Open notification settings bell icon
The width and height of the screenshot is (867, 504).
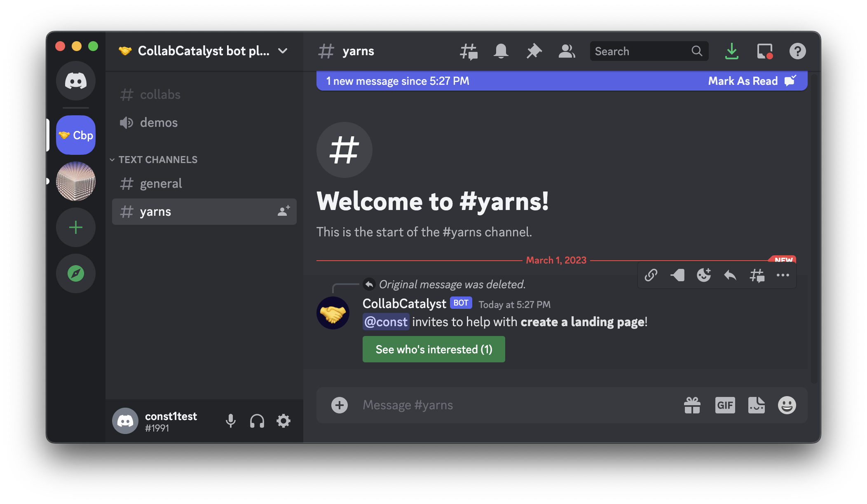tap(501, 51)
